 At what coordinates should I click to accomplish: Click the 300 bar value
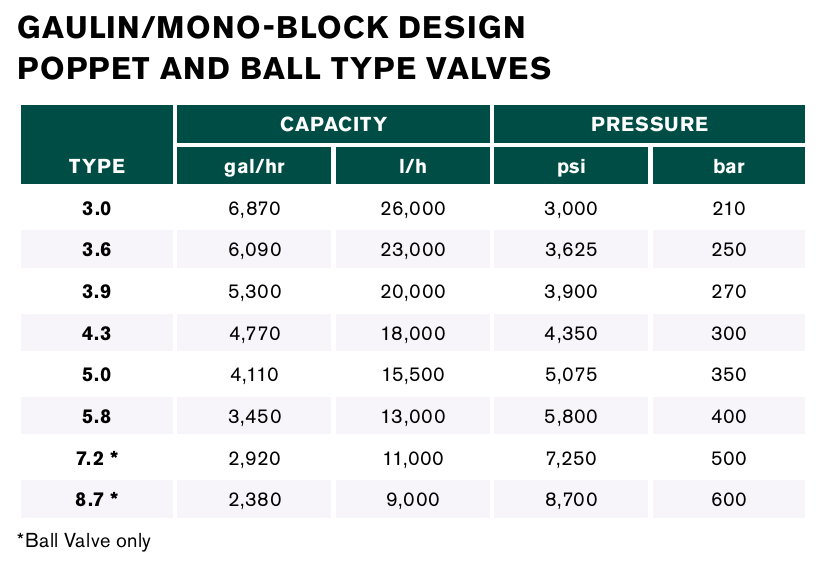point(728,333)
